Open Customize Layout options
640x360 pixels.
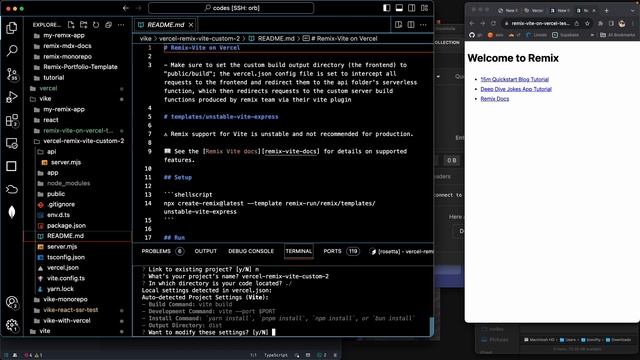pyautogui.click(x=424, y=8)
